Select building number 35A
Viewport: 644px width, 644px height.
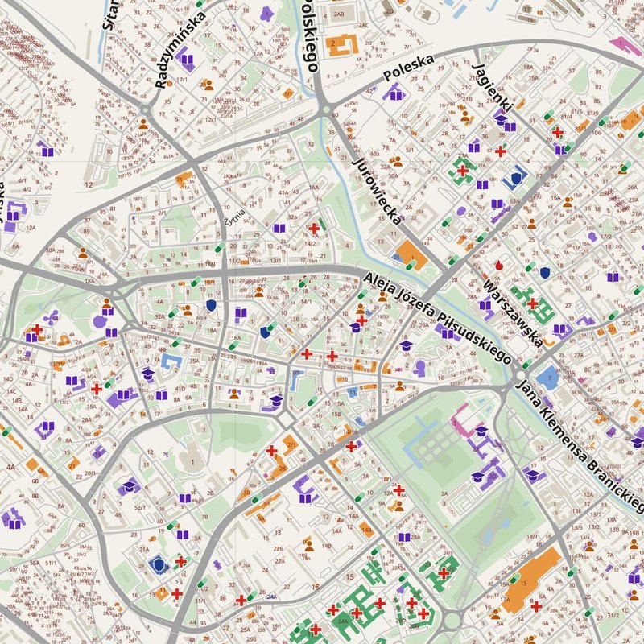point(194,361)
